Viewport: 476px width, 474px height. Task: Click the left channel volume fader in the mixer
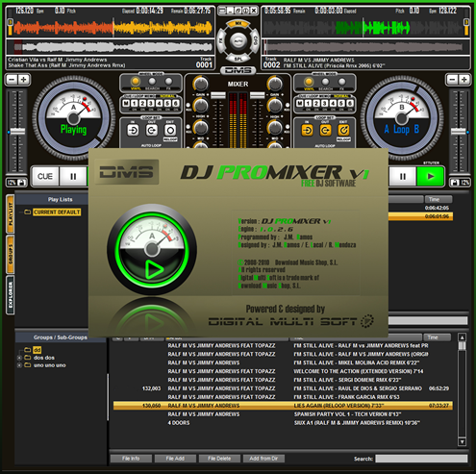tap(218, 95)
